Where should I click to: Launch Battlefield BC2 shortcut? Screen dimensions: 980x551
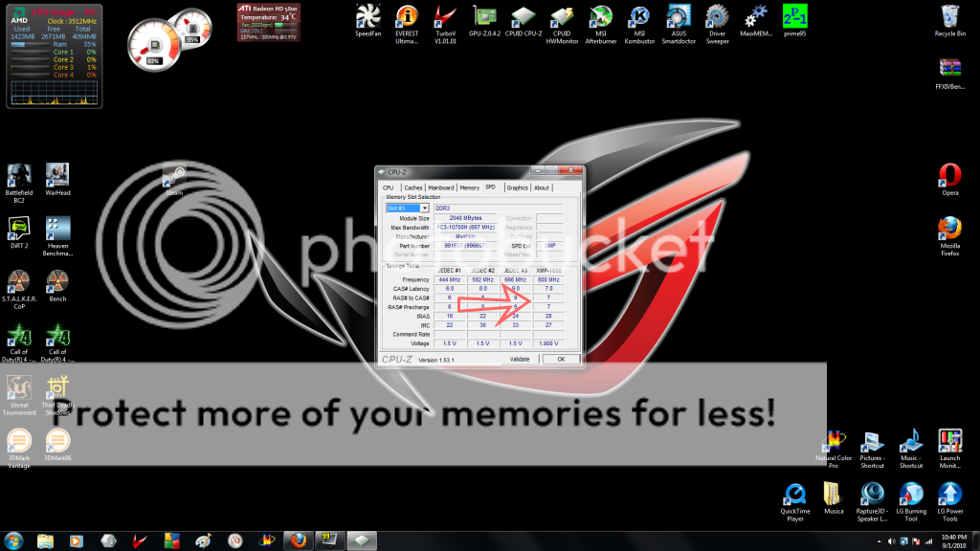click(x=19, y=183)
